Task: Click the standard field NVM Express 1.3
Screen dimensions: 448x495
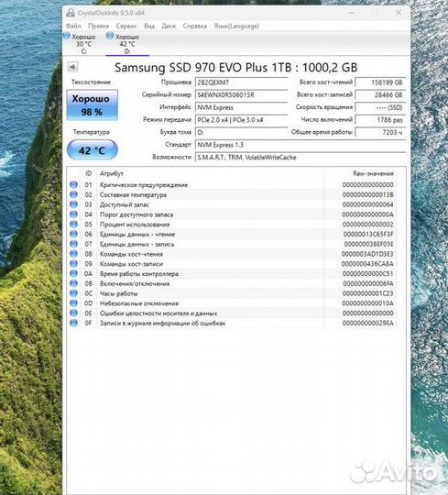Action: (300, 145)
